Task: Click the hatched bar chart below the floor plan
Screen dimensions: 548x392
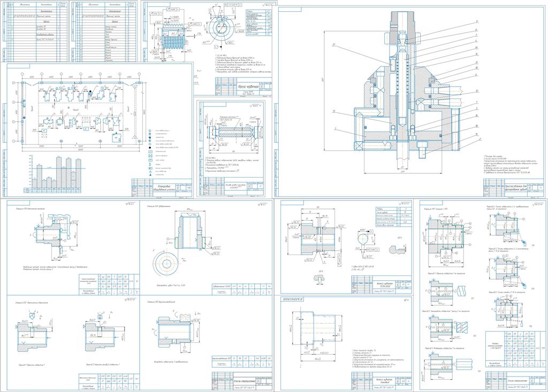Action: [x=55, y=174]
